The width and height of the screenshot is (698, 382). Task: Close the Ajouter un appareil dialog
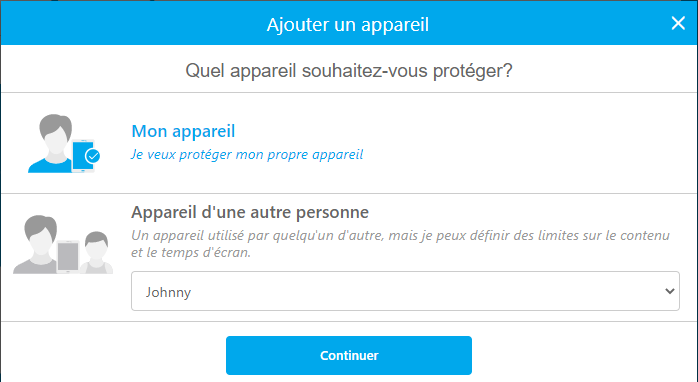(678, 23)
